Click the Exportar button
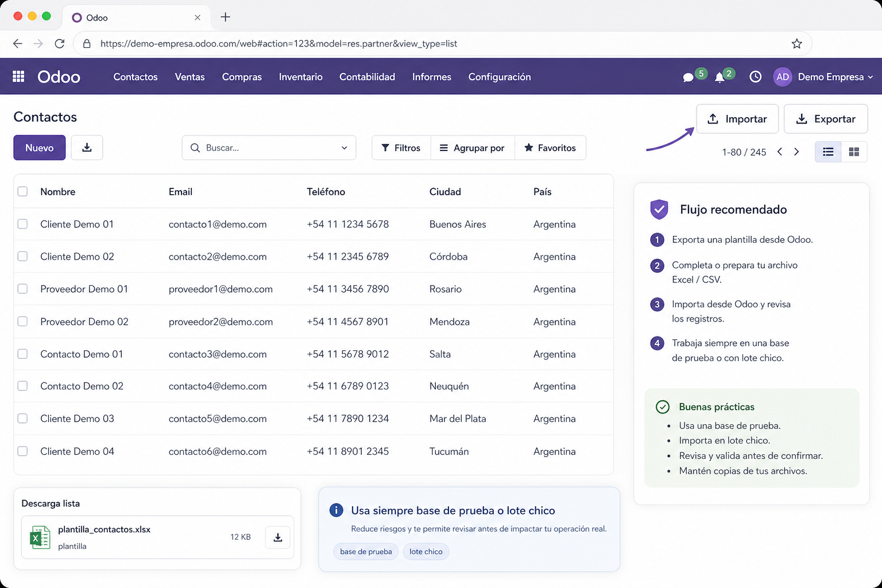 [x=826, y=119]
